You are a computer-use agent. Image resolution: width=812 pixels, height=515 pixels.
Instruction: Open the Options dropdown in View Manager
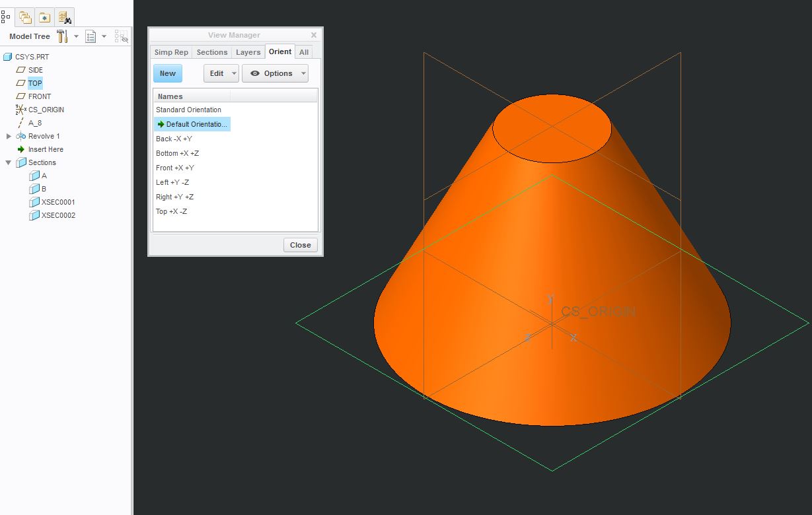point(275,73)
